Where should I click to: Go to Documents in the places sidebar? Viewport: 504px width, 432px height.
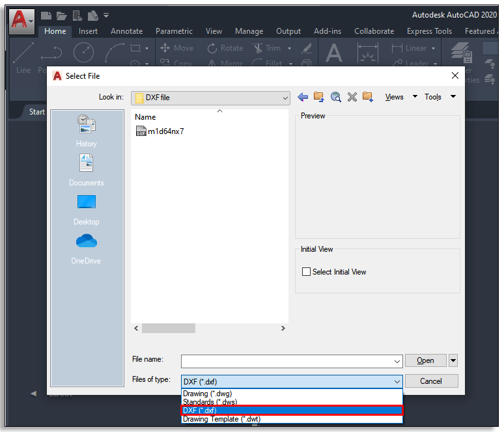(x=86, y=170)
